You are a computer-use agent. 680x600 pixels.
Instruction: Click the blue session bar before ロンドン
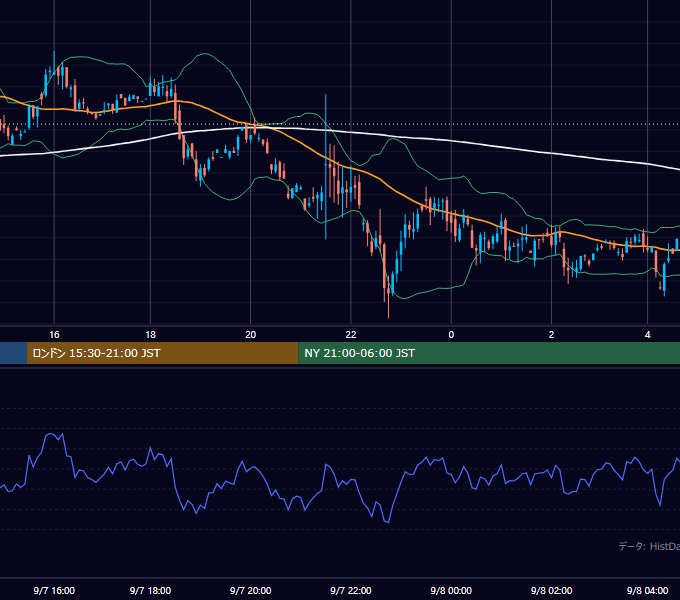coord(13,353)
